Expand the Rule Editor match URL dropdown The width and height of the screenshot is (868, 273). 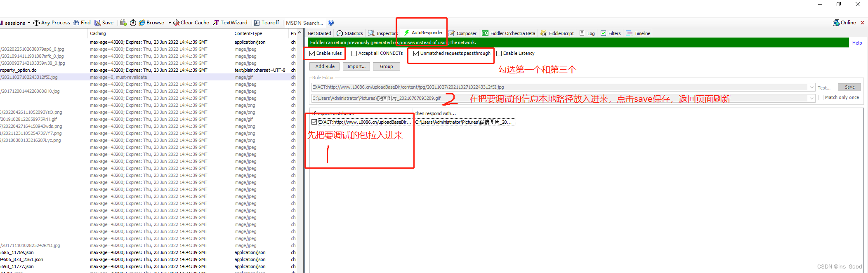[811, 87]
